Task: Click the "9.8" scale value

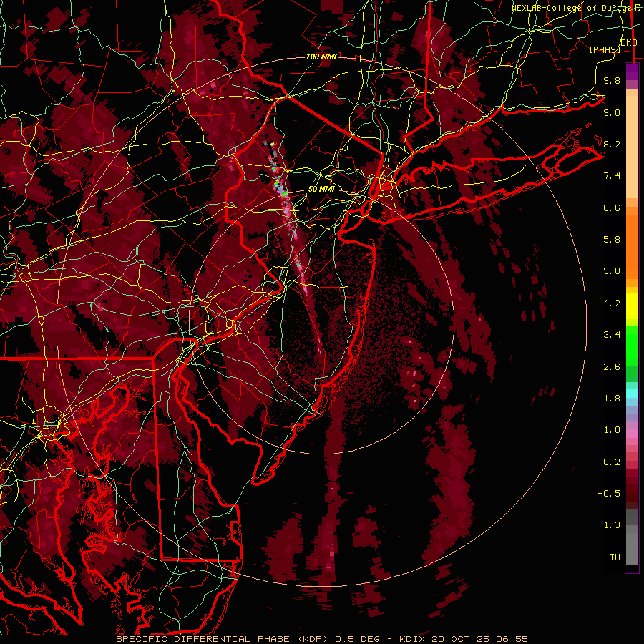Action: click(612, 80)
